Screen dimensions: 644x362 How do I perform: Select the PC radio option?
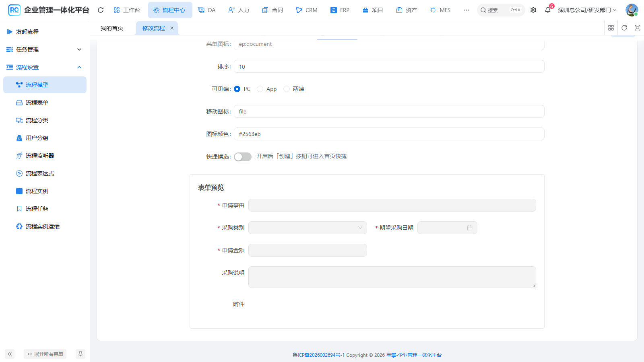click(237, 89)
